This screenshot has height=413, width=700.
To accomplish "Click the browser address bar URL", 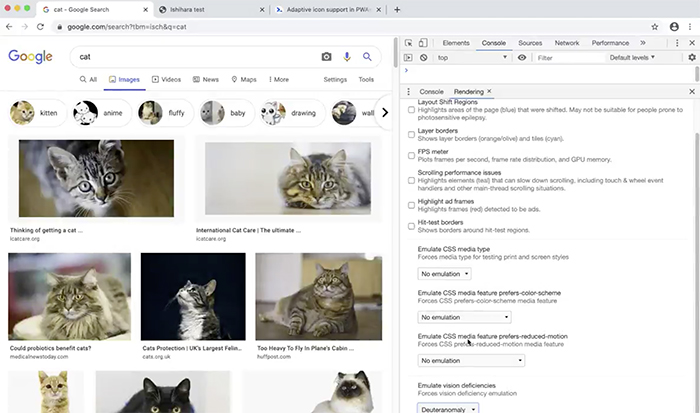I will [x=127, y=27].
